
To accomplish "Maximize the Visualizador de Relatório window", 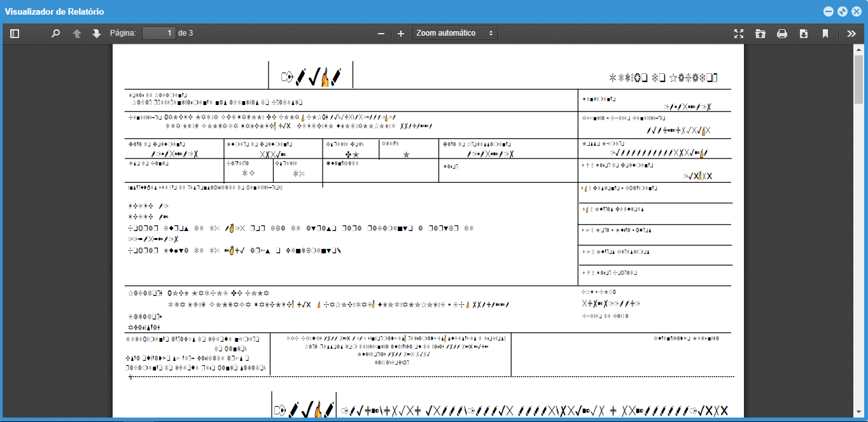I will coord(843,11).
